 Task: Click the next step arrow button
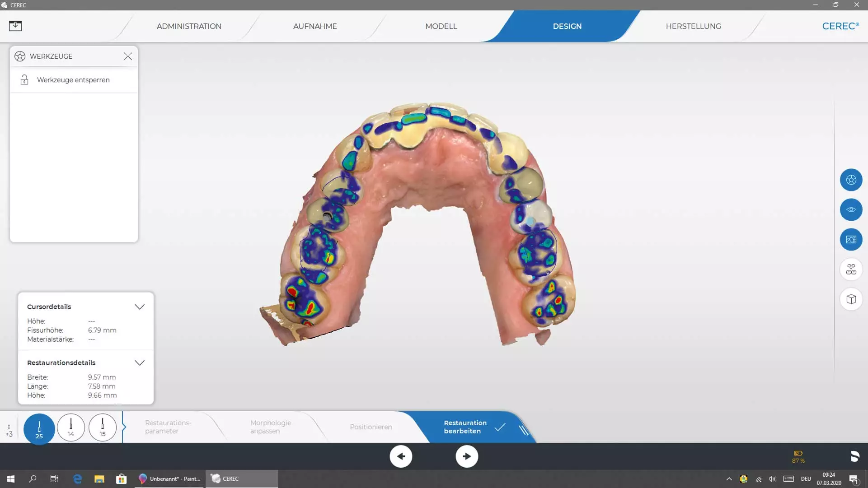pyautogui.click(x=467, y=456)
